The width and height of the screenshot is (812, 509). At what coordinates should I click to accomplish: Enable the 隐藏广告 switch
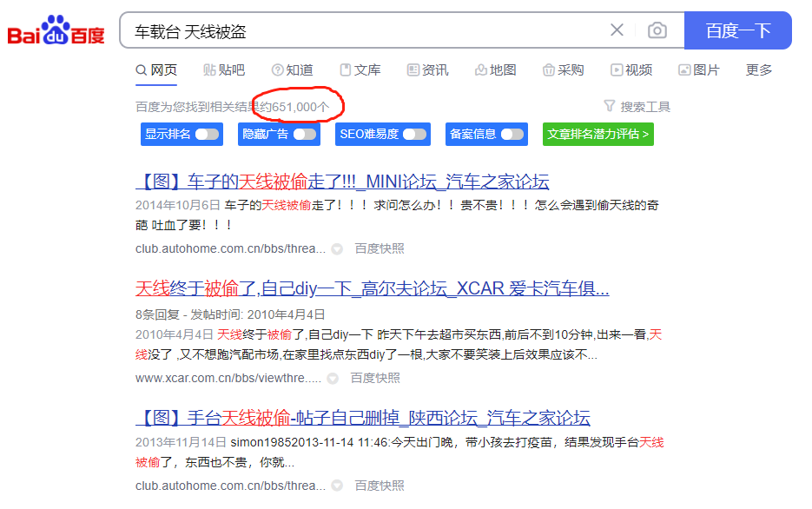point(305,134)
